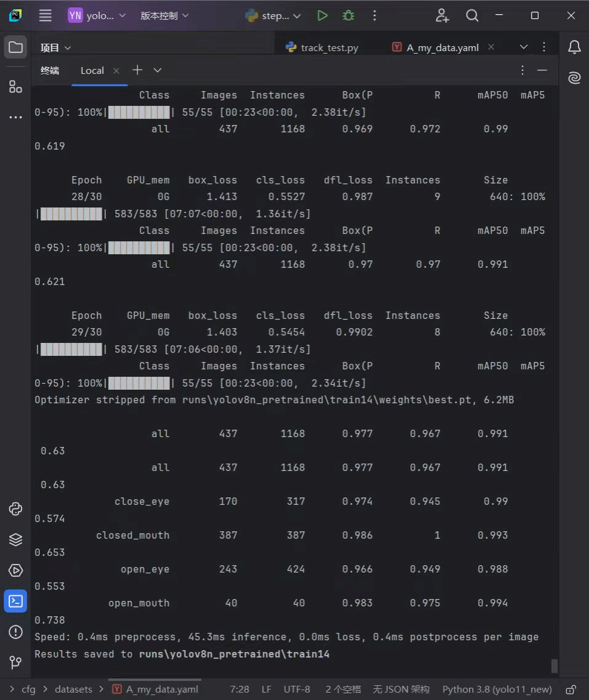This screenshot has height=700, width=589.
Task: Toggle read-only lock in status bar
Action: tap(571, 690)
